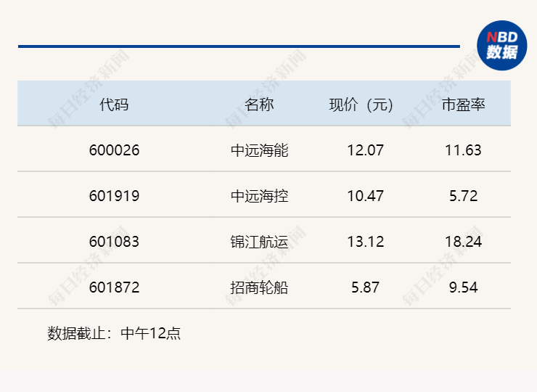The width and height of the screenshot is (537, 392).
Task: Click the P/E value 9.54
Action: pos(464,287)
